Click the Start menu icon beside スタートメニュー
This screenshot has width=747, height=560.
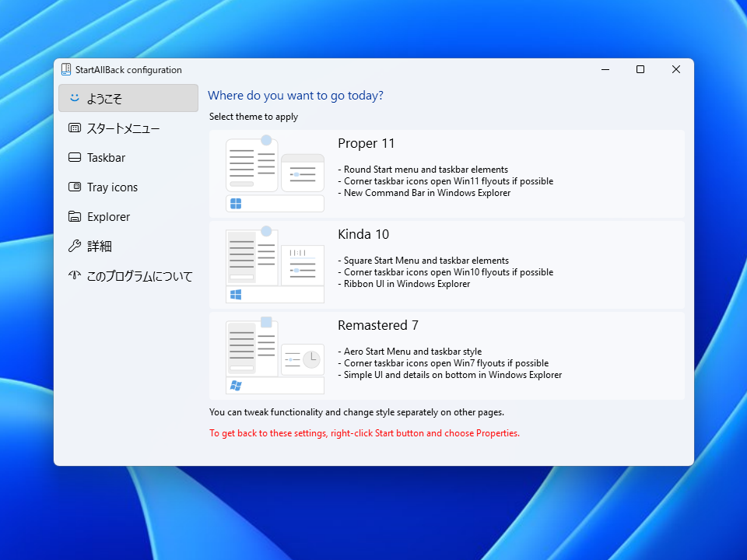point(75,128)
